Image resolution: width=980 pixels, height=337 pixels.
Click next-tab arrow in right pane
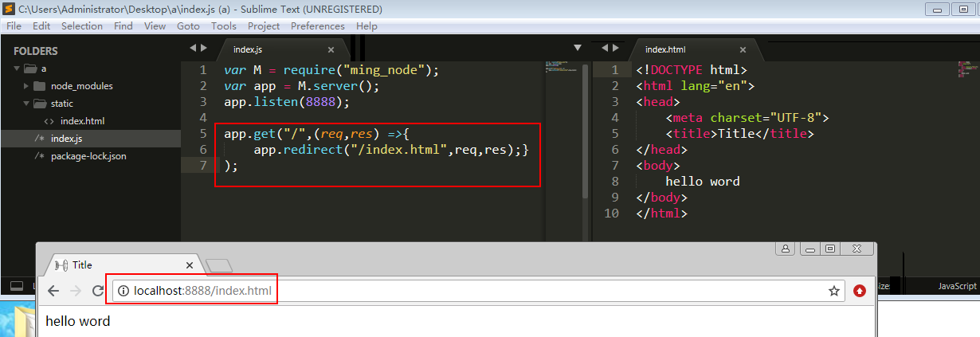pos(616,48)
